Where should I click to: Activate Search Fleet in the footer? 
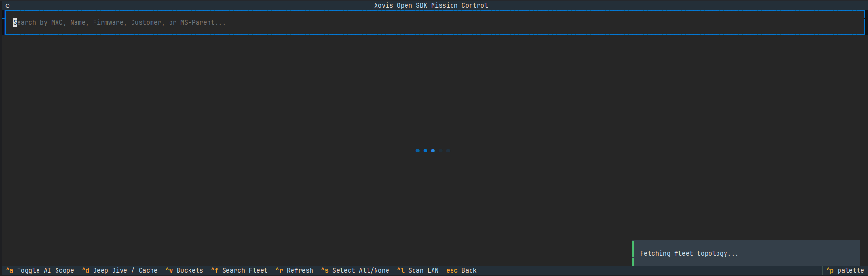click(x=245, y=270)
